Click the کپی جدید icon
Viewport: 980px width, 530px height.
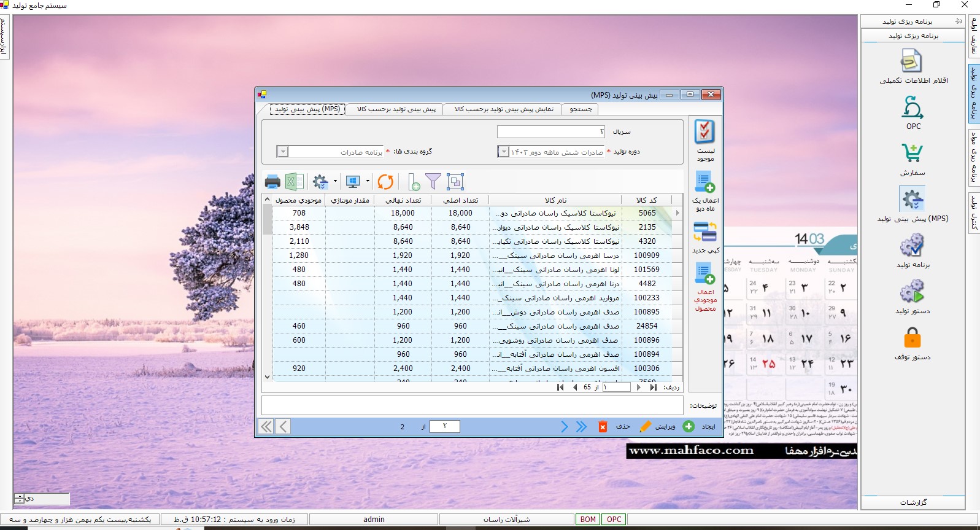[x=704, y=232]
